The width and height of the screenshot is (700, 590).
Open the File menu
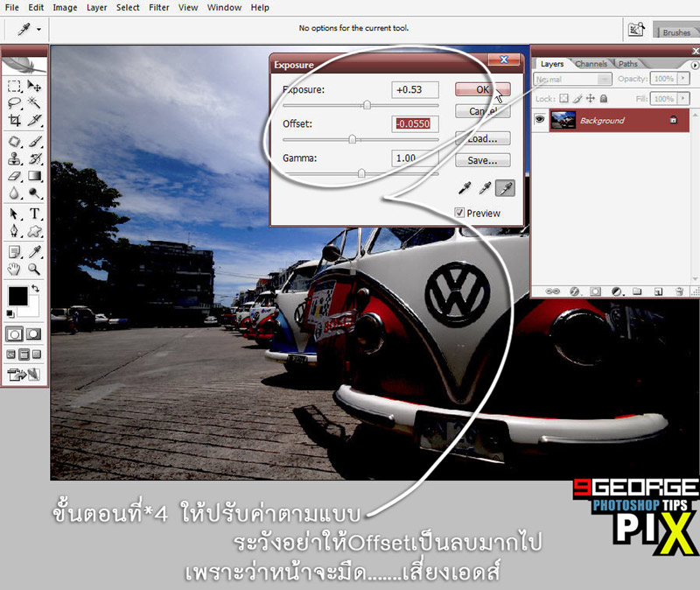tap(12, 8)
